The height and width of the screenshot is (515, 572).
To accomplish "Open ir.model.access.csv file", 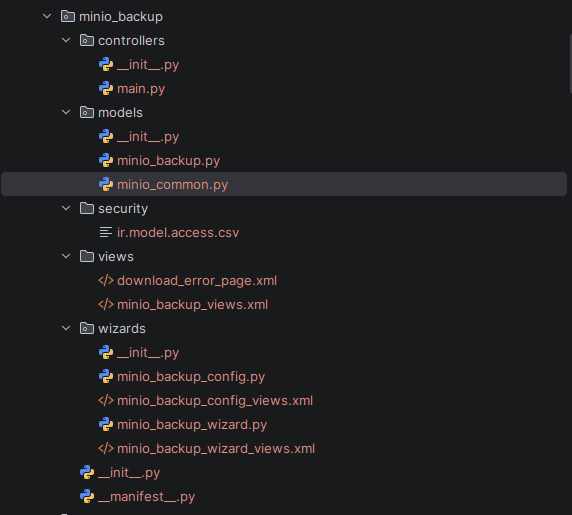I will (178, 232).
